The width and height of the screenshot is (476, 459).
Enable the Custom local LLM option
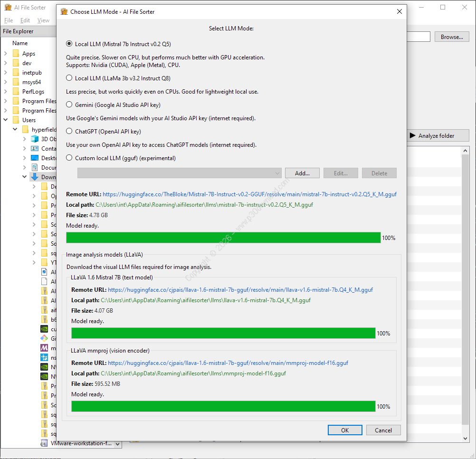coord(70,158)
